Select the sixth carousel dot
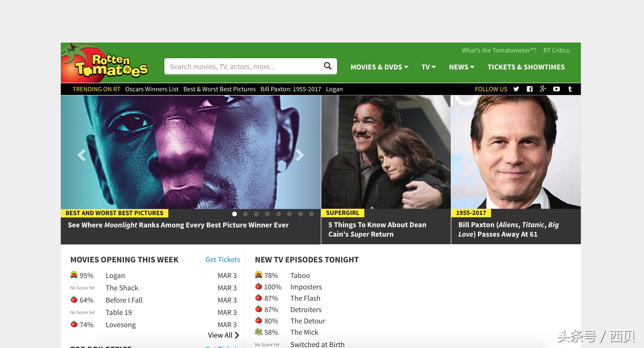Viewport: 644px width, 348px height. tap(290, 214)
